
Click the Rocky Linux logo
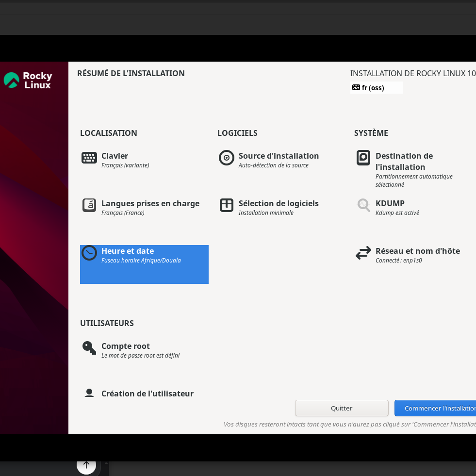pyautogui.click(x=28, y=80)
